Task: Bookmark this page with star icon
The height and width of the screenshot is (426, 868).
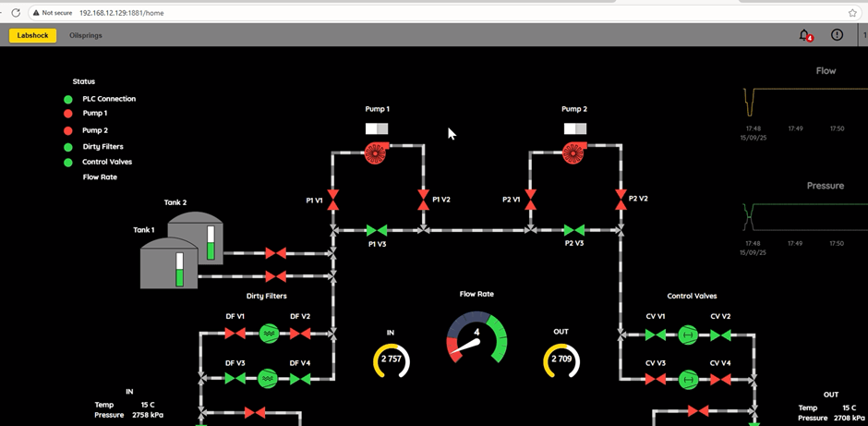Action: (x=852, y=13)
